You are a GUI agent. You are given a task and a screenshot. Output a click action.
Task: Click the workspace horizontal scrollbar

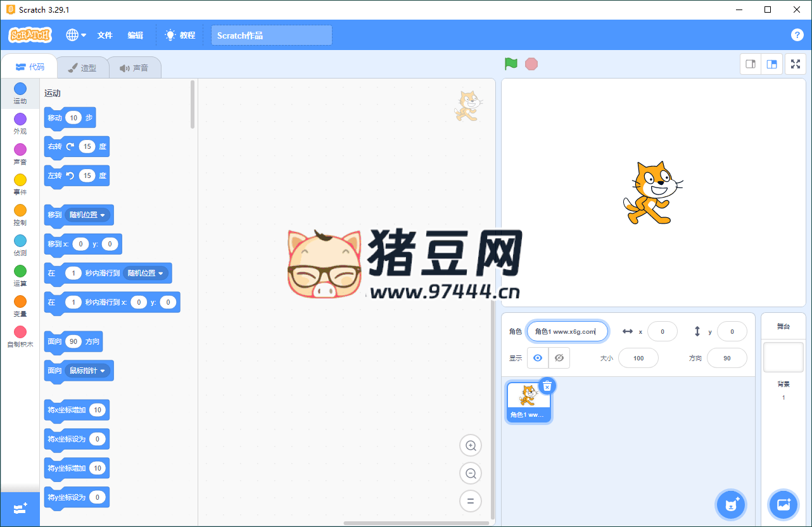coord(416,523)
